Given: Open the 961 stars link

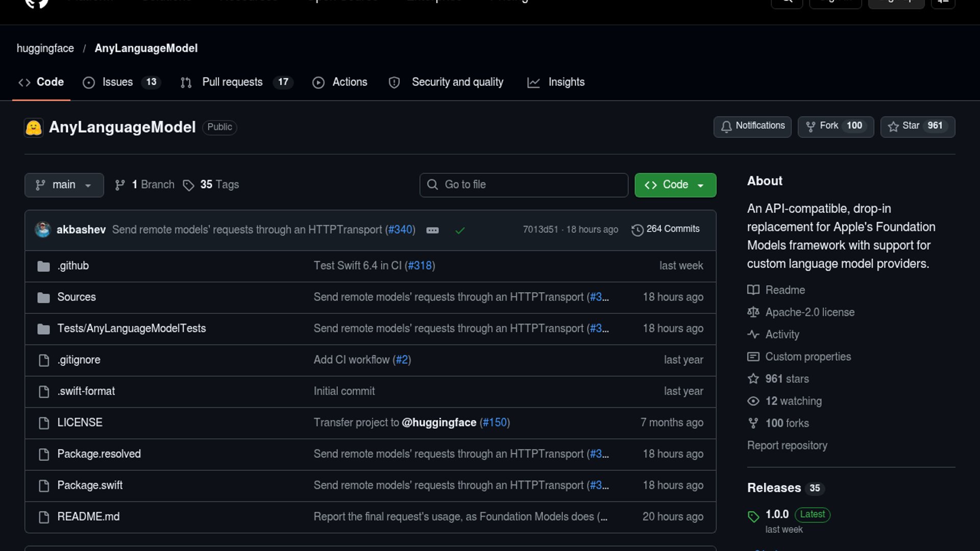Looking at the screenshot, I should 778,379.
